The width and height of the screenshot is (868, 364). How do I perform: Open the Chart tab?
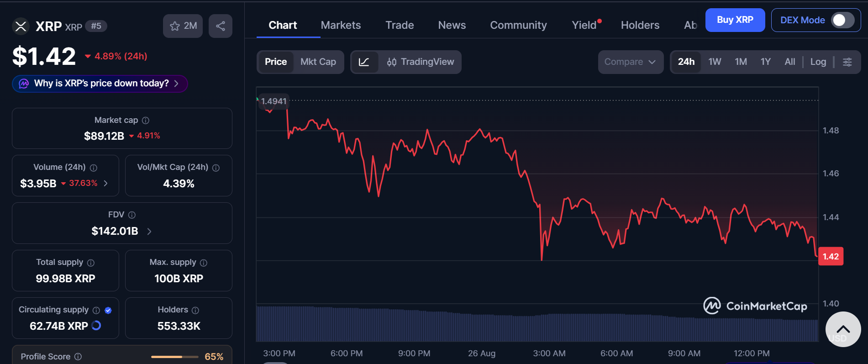click(x=283, y=25)
